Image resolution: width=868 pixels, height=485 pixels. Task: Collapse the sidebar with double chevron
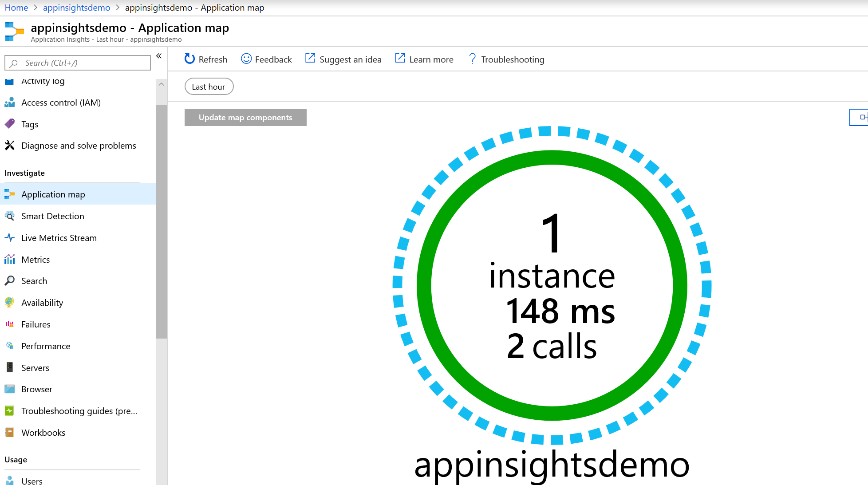pyautogui.click(x=159, y=56)
